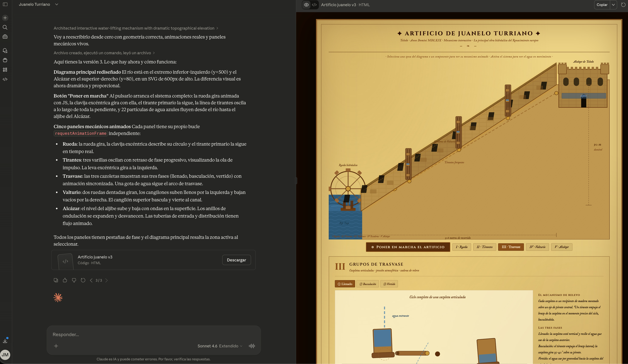Retry the response with regenerate icon
This screenshot has height=364, width=628.
click(83, 280)
